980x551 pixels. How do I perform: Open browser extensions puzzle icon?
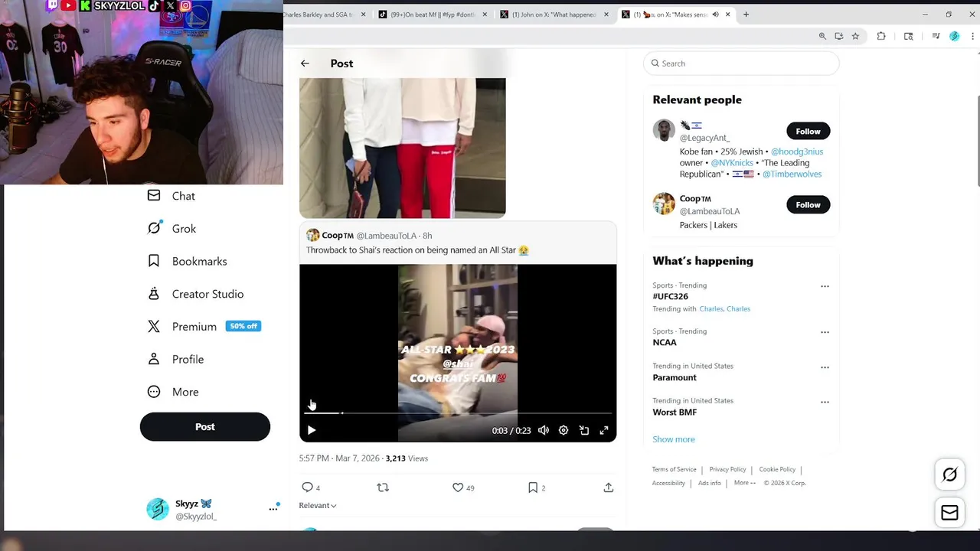(881, 36)
